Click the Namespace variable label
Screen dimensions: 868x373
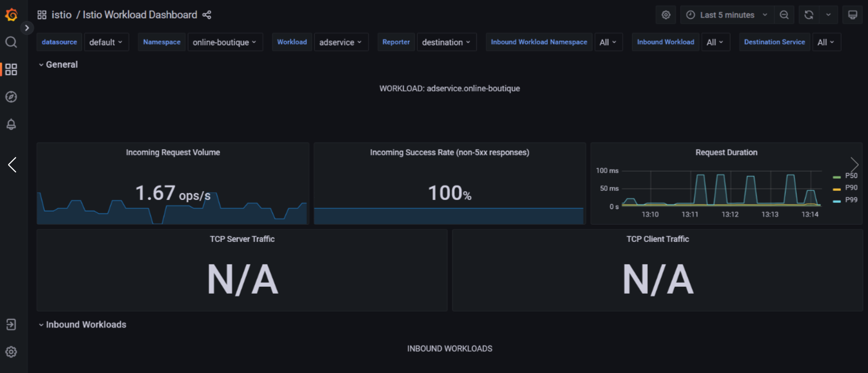click(162, 42)
